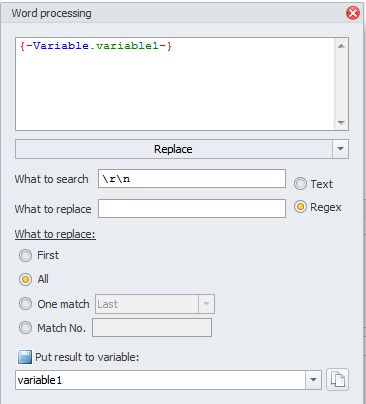
Task: Select the Text search mode radio button
Action: click(x=300, y=184)
